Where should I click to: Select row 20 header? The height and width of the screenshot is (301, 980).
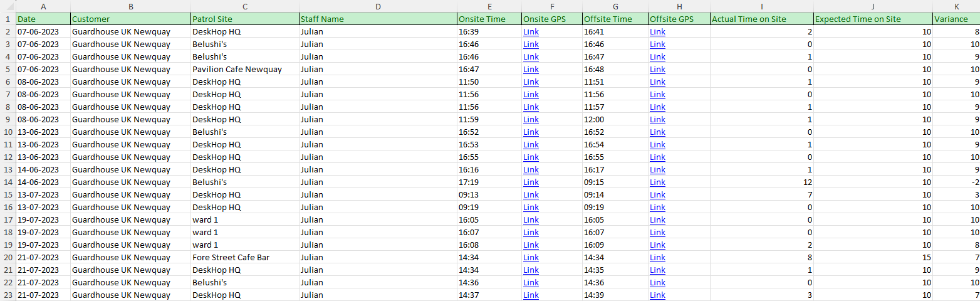(8, 258)
